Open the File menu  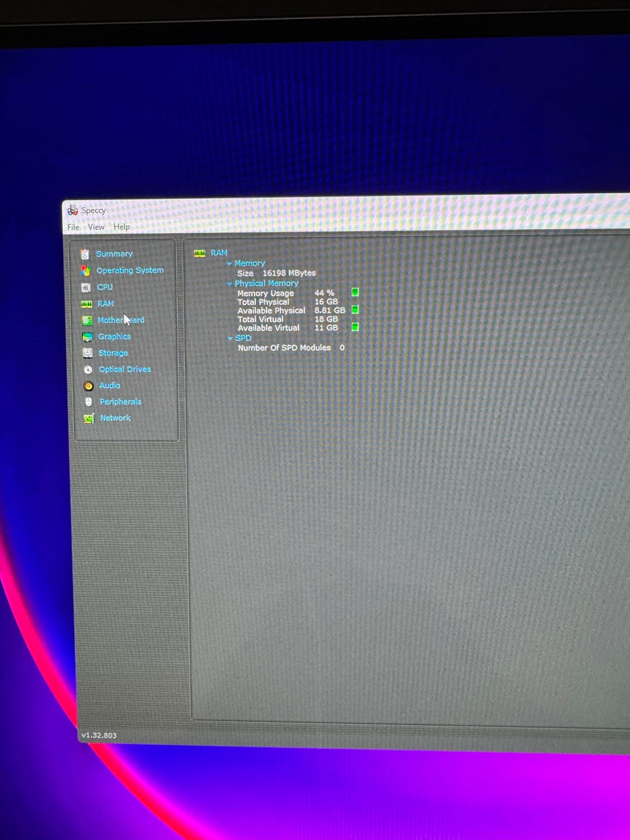tap(73, 227)
